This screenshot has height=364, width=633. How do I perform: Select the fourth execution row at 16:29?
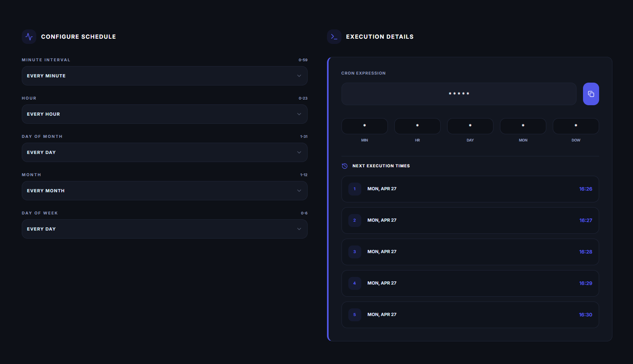click(470, 283)
